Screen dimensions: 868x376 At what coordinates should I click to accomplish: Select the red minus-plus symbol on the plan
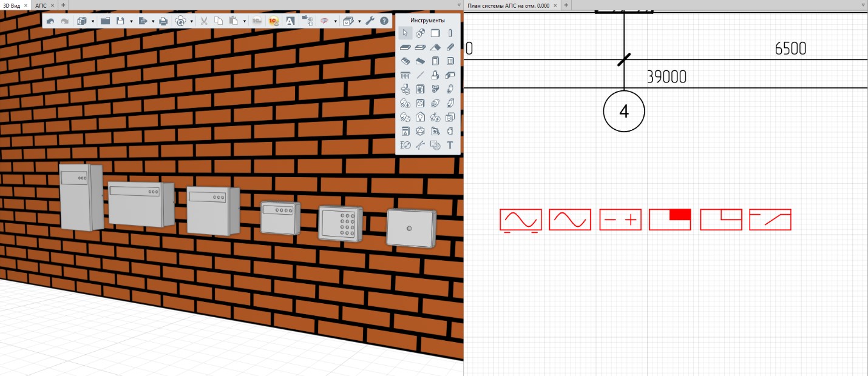point(620,220)
